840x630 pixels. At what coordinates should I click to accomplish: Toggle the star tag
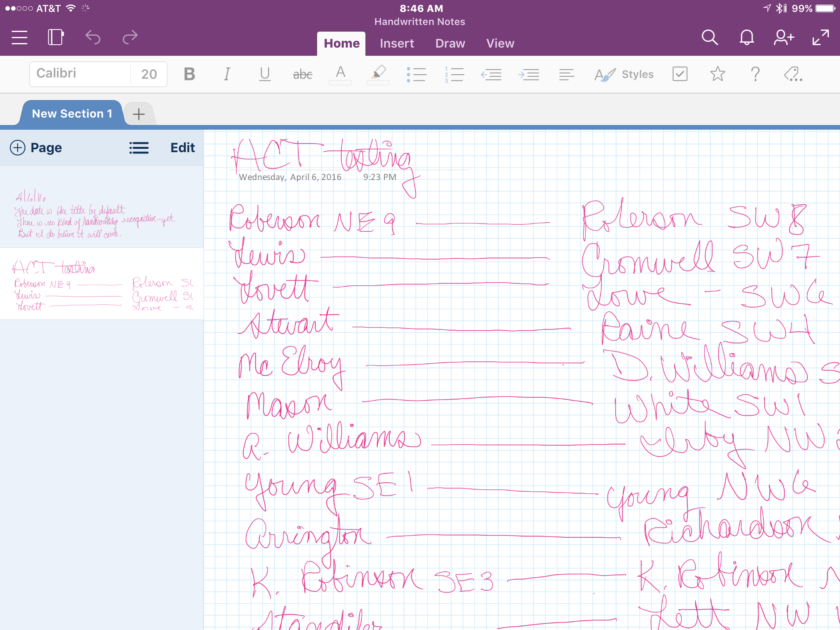[x=717, y=74]
